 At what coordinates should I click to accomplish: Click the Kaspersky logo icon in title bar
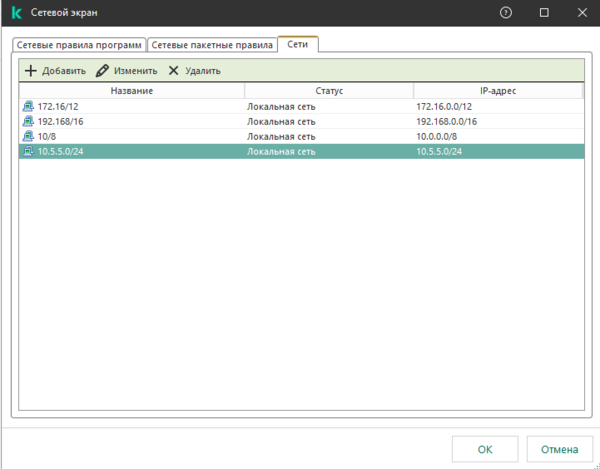[17, 14]
